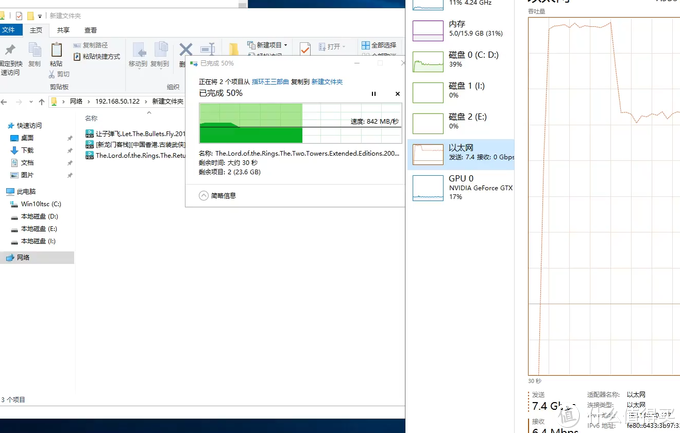Select the 新龙门客栈 video file
Viewport: 680px width, 433px height.
[x=135, y=144]
